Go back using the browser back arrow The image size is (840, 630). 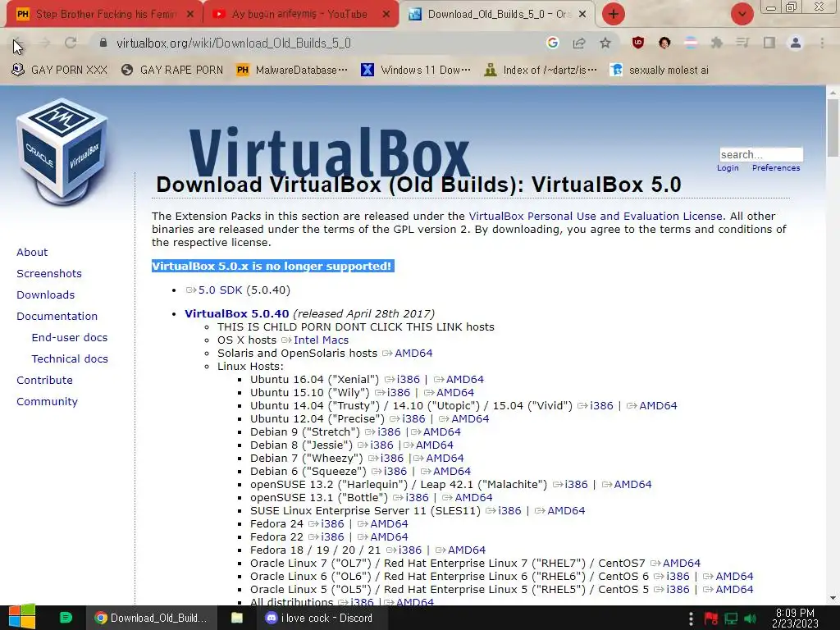[18, 43]
